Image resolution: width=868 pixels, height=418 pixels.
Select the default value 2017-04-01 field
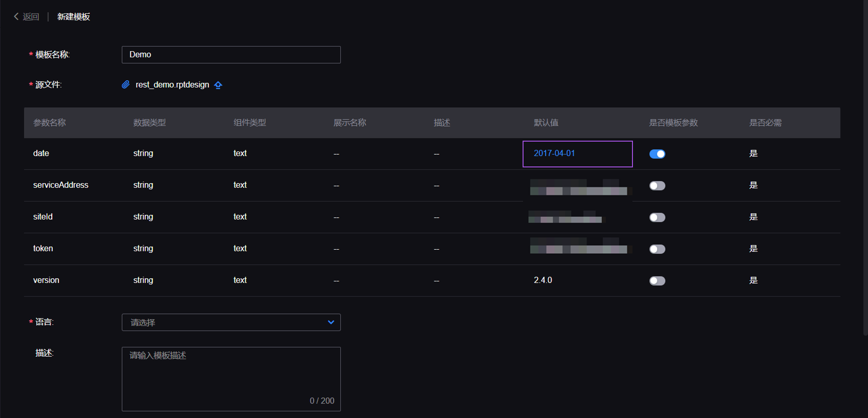(x=577, y=154)
